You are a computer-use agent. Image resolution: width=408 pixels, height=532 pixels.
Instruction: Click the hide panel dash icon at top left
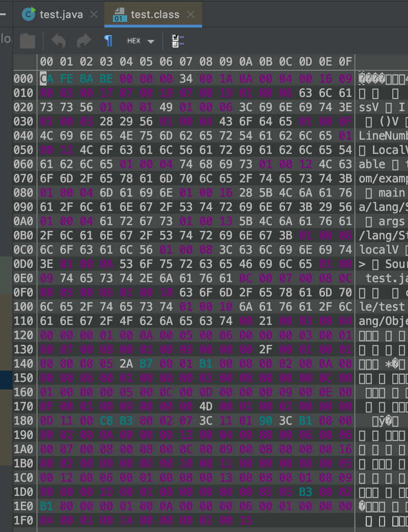(x=5, y=15)
